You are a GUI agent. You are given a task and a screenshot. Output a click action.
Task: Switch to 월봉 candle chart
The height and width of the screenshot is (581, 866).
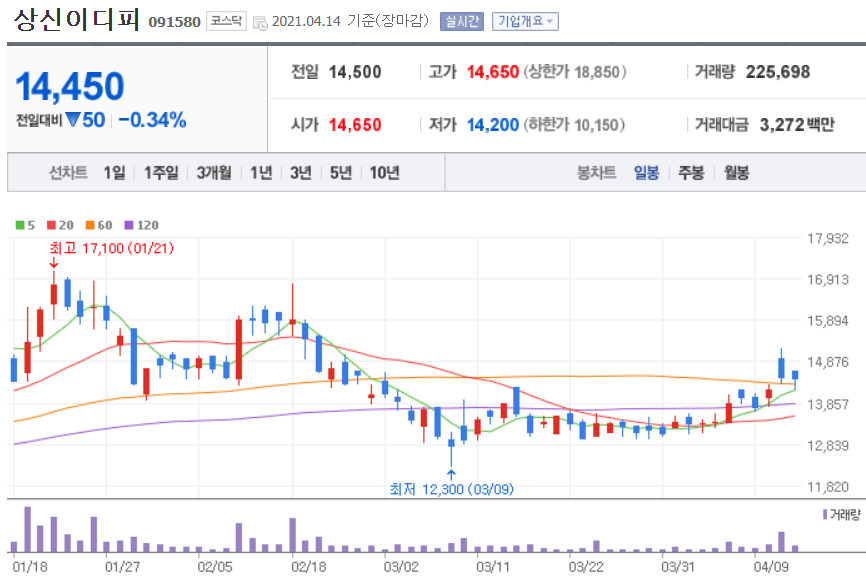click(x=736, y=173)
